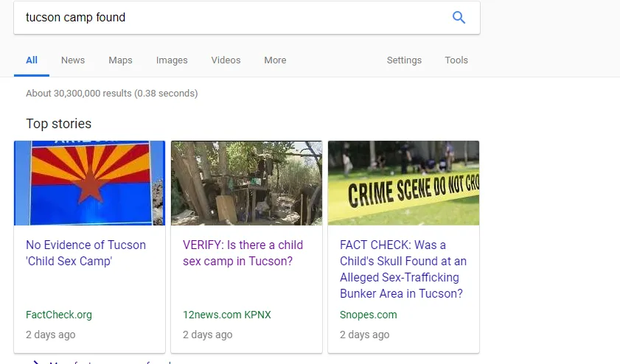Open 'No Evidence of Tucson Child Sex Camp' link
Viewport: 620px width, 364px height.
click(86, 253)
